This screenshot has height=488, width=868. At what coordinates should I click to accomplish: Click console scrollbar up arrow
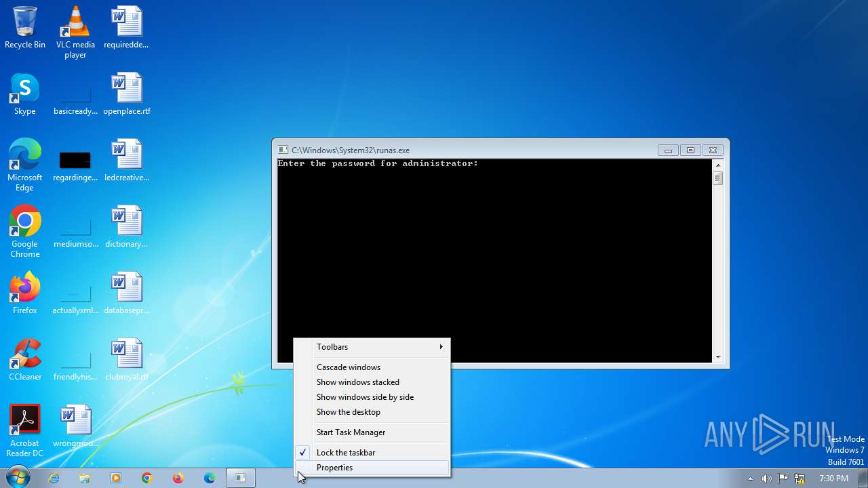pos(718,165)
